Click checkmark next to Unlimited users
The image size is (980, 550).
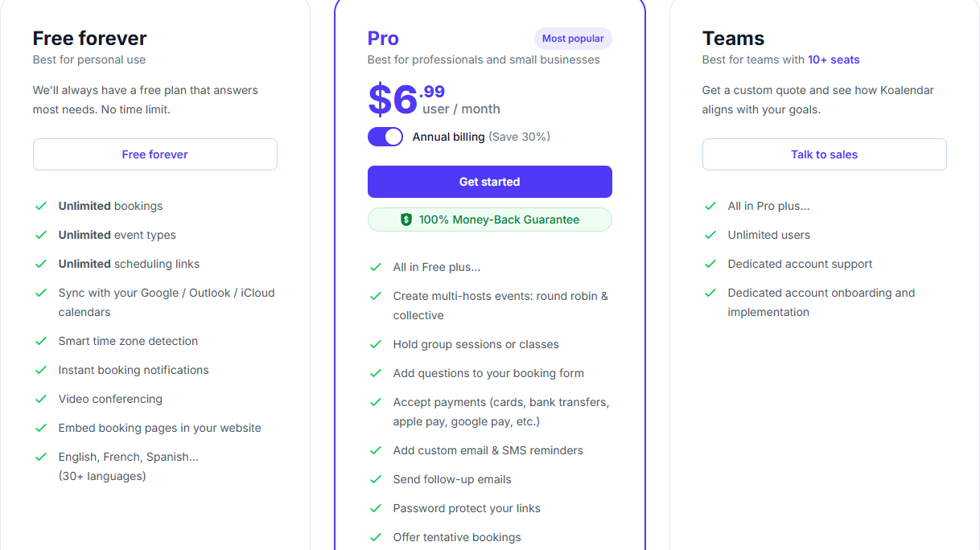click(x=710, y=235)
